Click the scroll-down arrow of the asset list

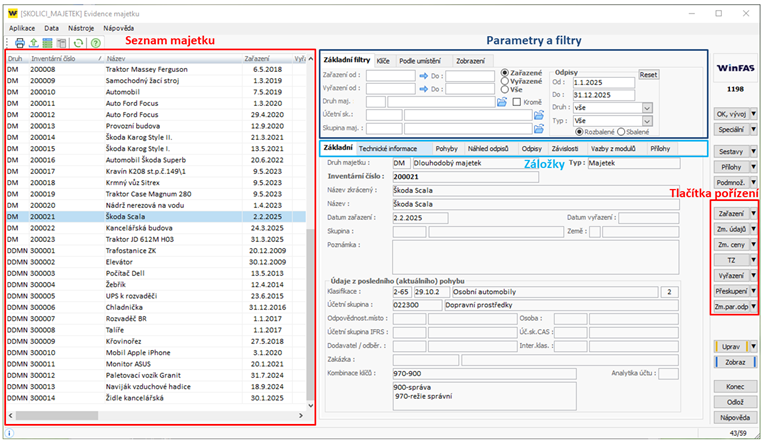(310, 405)
